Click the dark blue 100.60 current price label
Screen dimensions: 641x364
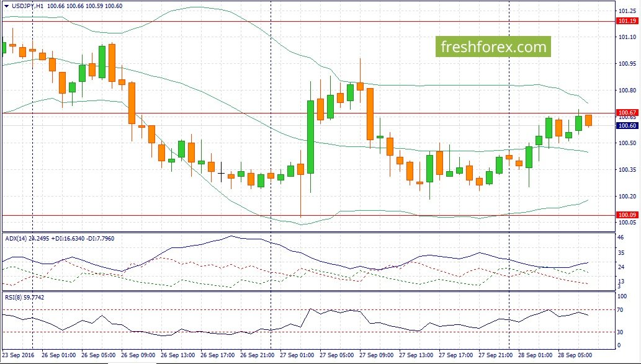(627, 125)
